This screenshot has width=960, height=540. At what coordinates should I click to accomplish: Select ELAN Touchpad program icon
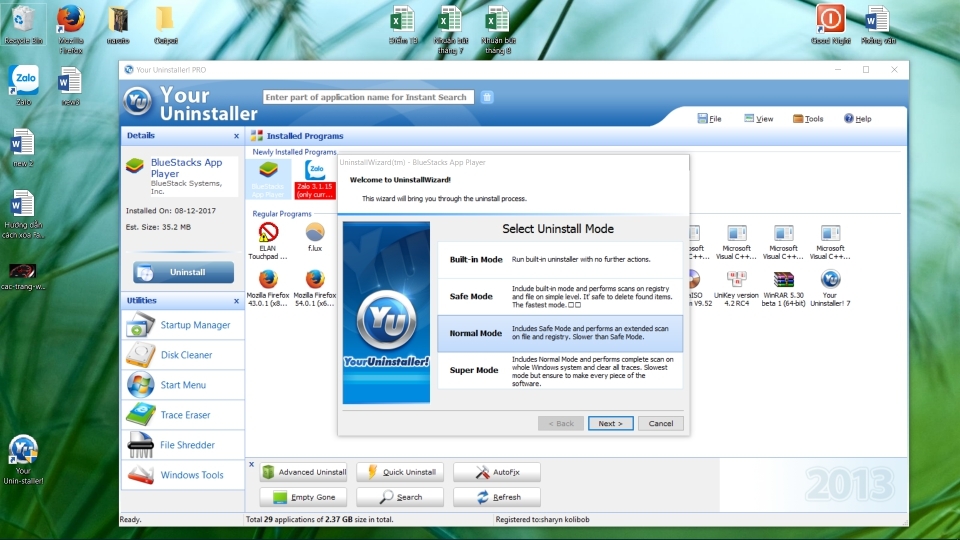(268, 241)
